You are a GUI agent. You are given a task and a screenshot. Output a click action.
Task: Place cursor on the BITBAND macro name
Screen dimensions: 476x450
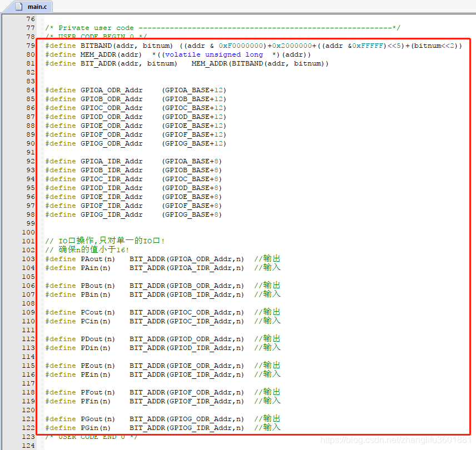[x=96, y=46]
